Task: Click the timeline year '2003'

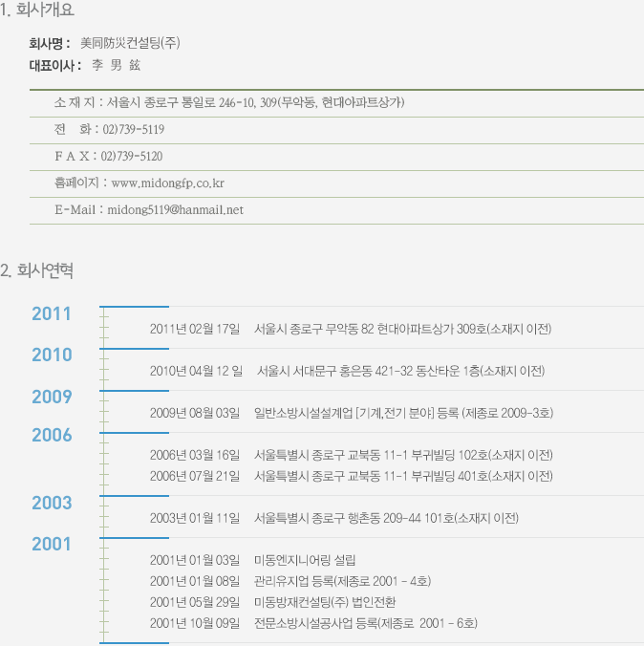Action: tap(52, 503)
